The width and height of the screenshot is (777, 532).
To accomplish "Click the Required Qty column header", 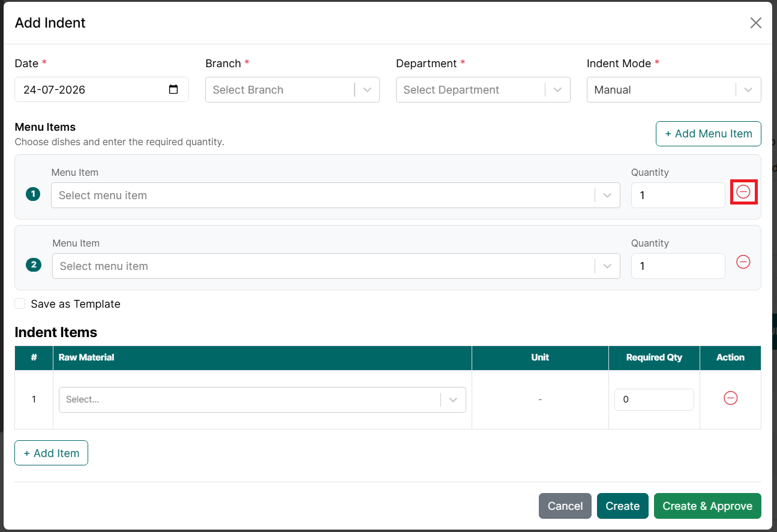I will coord(654,357).
